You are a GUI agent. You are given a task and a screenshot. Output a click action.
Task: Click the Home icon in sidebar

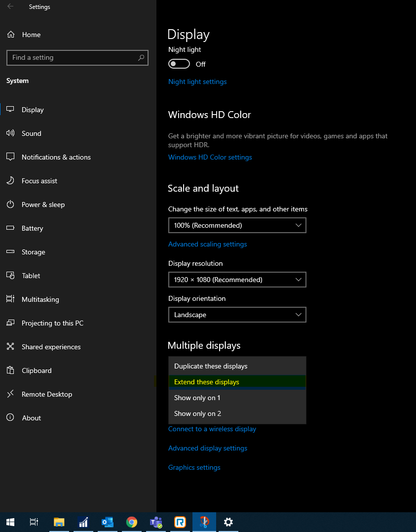tap(11, 35)
